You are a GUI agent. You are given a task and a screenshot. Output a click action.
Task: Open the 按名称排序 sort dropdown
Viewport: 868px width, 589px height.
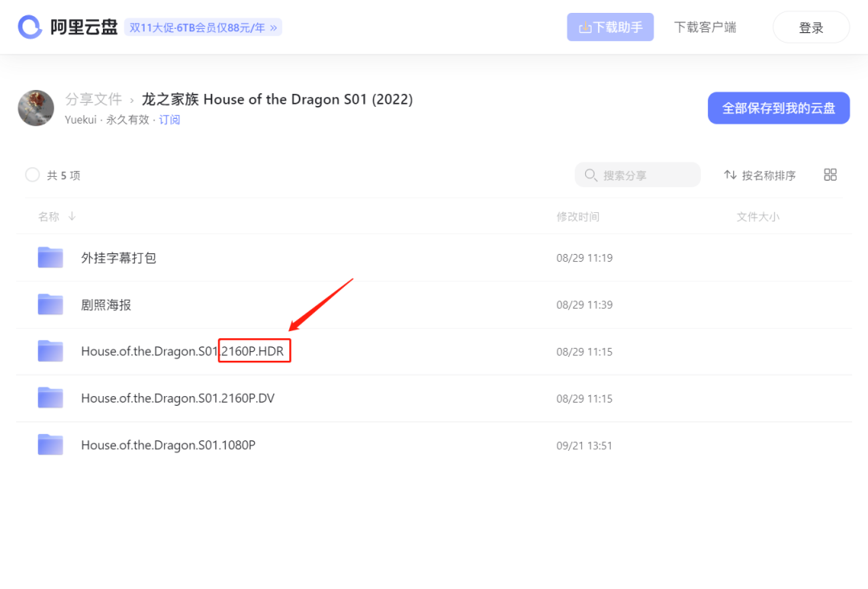[x=759, y=175]
